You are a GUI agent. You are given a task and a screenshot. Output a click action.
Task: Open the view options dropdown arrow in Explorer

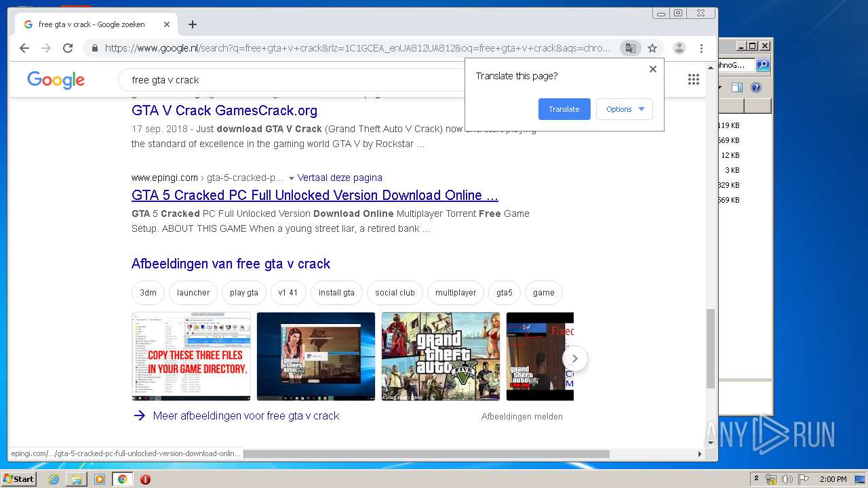coord(720,87)
